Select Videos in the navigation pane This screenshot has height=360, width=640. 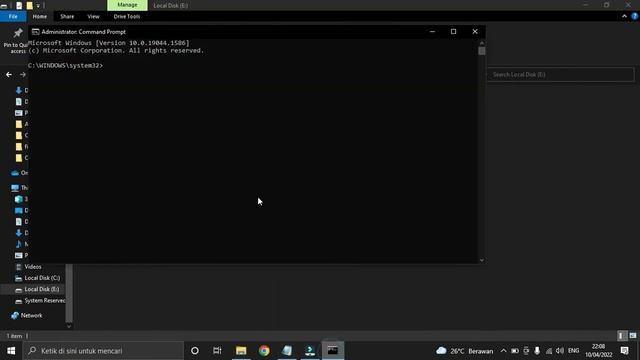[x=32, y=267]
